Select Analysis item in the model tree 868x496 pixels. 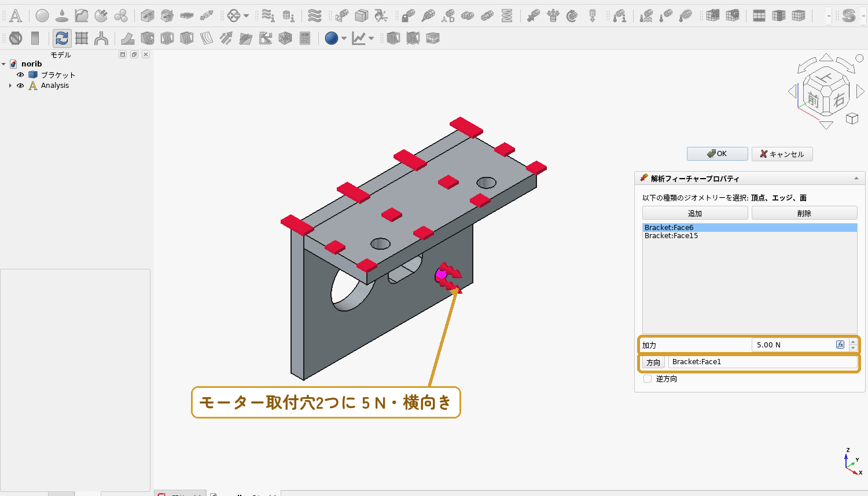pyautogui.click(x=55, y=86)
